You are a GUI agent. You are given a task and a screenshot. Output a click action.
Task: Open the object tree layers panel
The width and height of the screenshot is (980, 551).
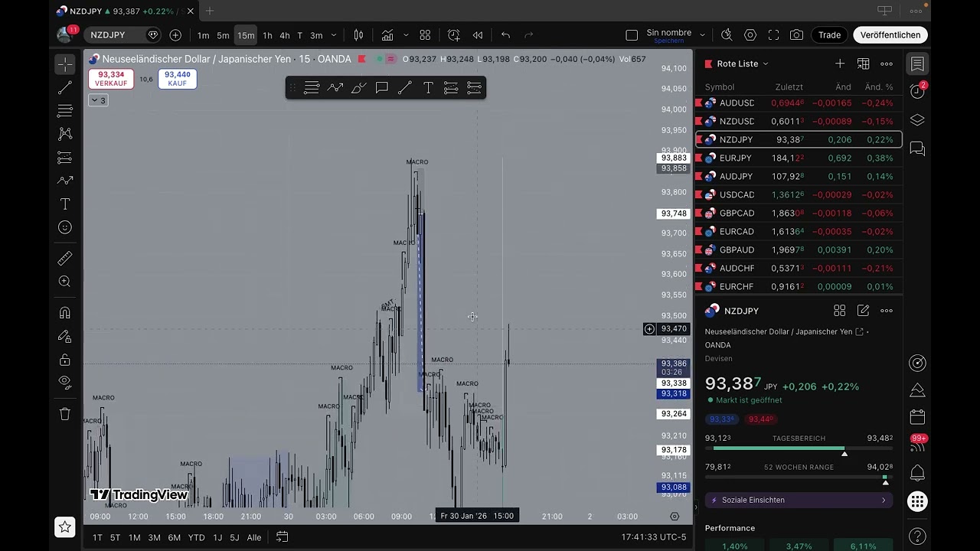[x=917, y=120]
